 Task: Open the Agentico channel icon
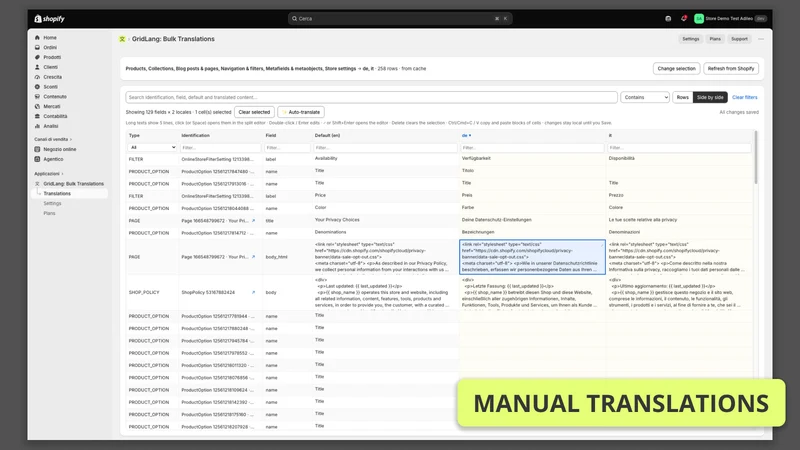37,159
